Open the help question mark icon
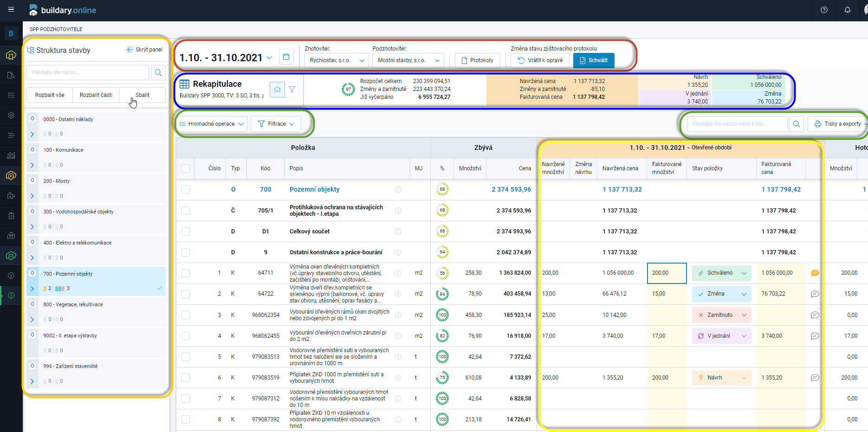 tap(824, 10)
